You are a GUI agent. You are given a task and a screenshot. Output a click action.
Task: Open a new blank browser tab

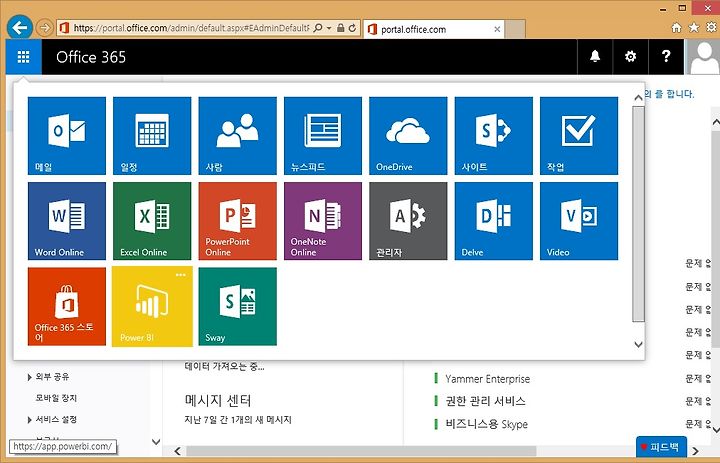[515, 29]
